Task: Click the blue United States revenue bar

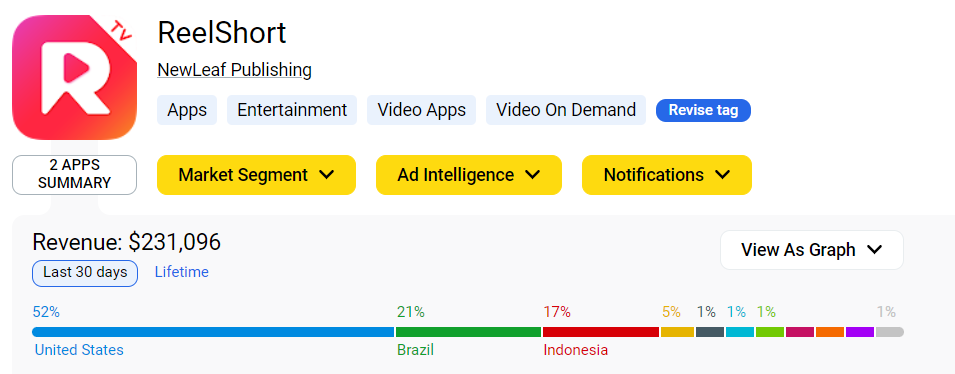Action: [x=213, y=332]
